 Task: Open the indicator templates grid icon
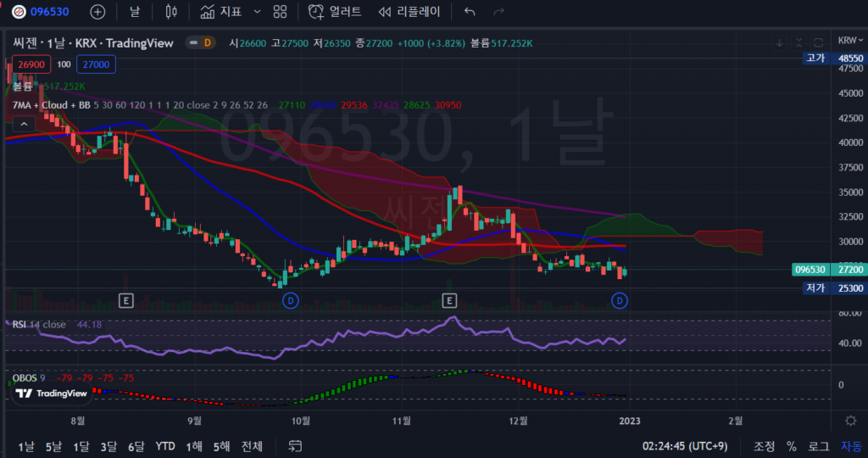[x=281, y=12]
